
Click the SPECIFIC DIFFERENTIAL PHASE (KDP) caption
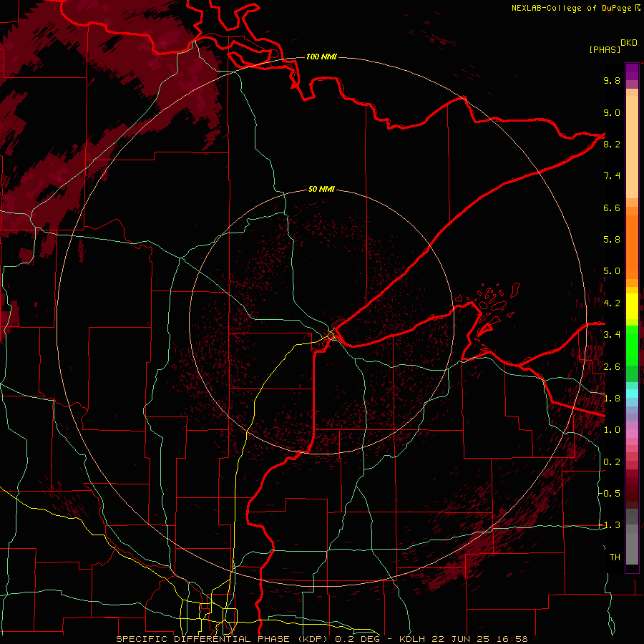coord(224,639)
